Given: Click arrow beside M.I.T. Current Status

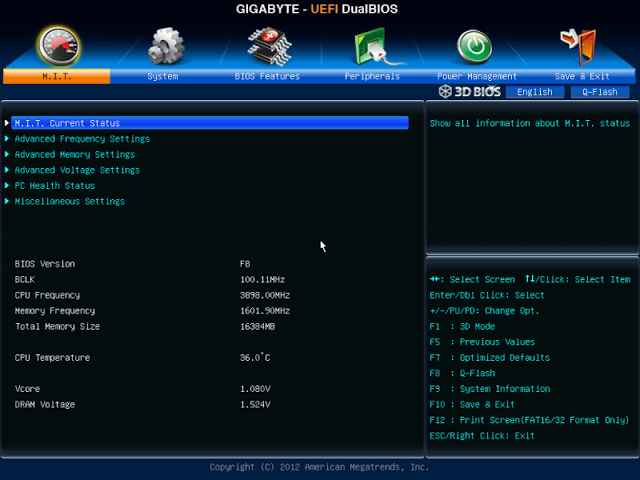Looking at the screenshot, I should click(7, 123).
